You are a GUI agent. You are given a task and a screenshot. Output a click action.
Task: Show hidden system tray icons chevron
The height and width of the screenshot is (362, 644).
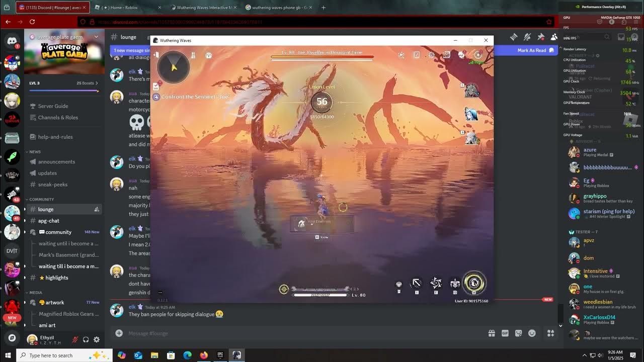click(585, 355)
